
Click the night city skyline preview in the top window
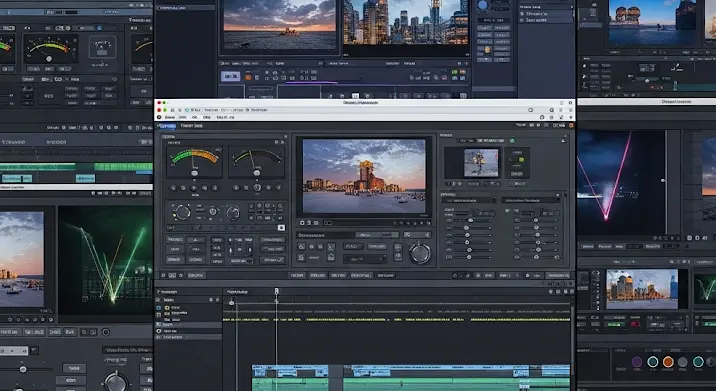click(x=406, y=22)
